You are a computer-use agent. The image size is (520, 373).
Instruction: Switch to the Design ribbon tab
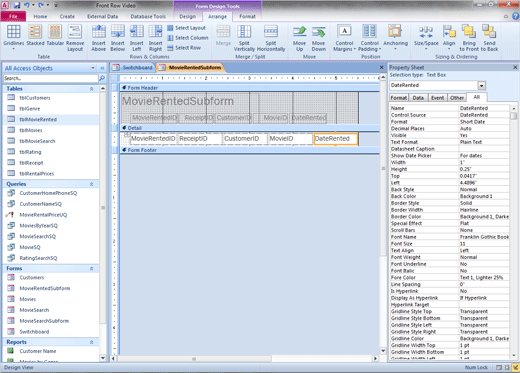187,16
